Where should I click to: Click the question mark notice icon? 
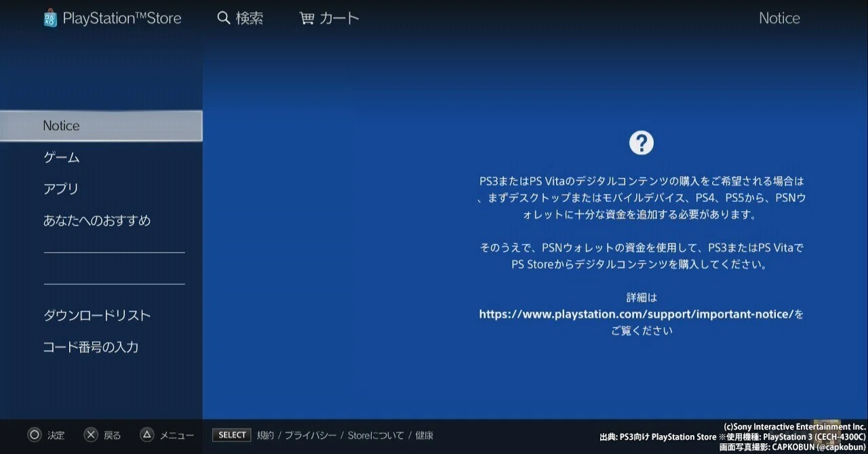pyautogui.click(x=642, y=143)
